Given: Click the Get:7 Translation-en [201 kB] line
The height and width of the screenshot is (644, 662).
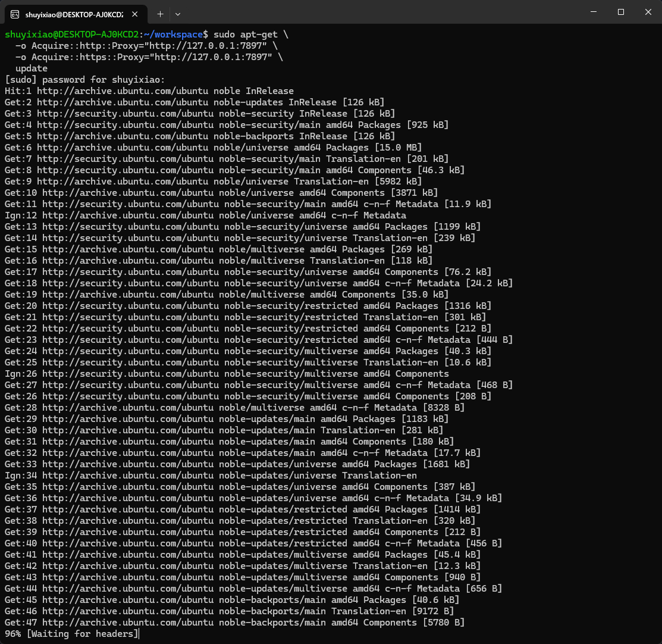Looking at the screenshot, I should (226, 159).
